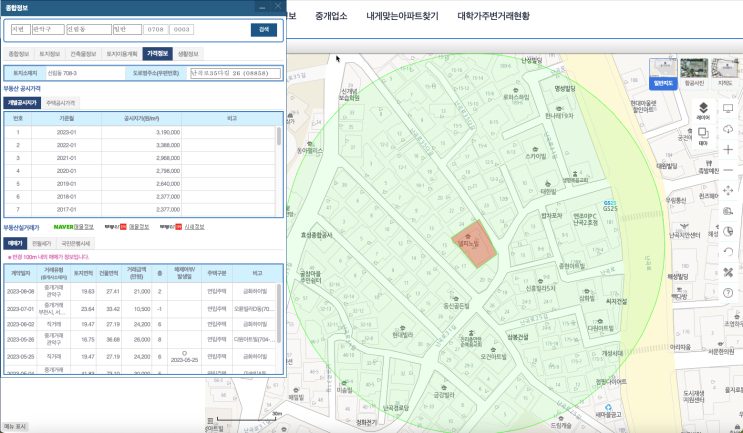Open the help question mark icon
Viewport: 743px width, 433px height.
[728, 293]
